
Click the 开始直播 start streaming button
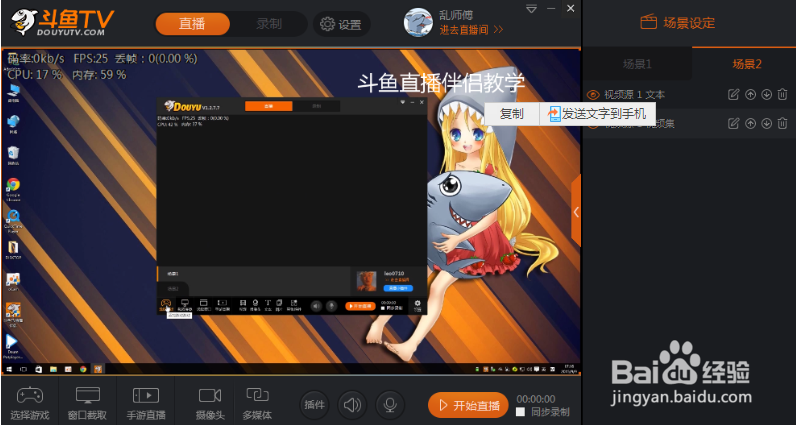pos(468,405)
